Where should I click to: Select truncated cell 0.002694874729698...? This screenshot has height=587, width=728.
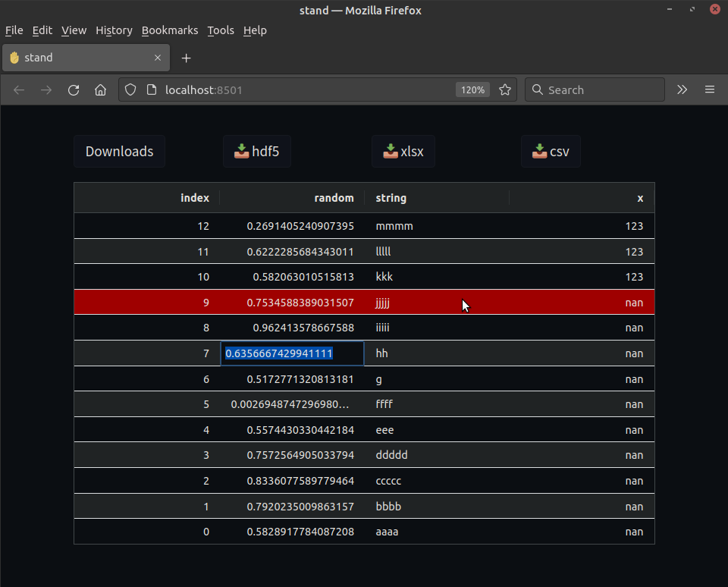point(292,404)
